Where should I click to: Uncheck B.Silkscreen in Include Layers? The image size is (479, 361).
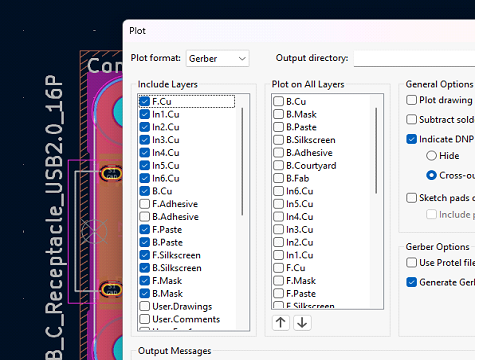(x=145, y=268)
